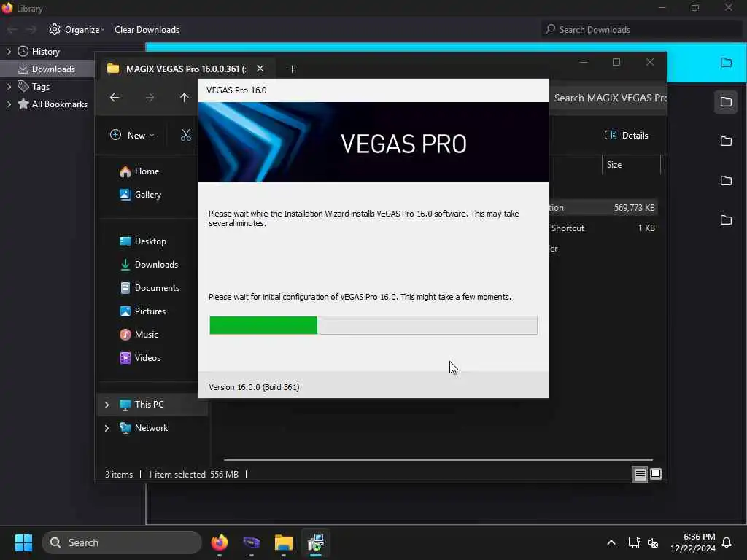Add a new File Explorer tab

pos(292,69)
